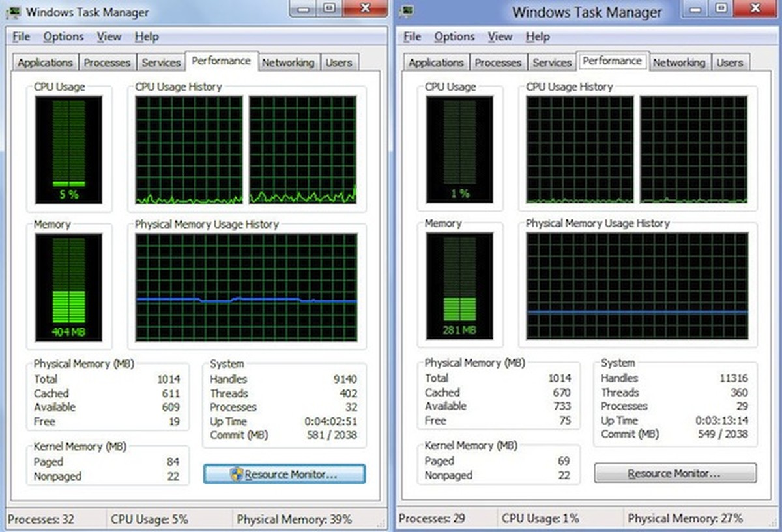Open View menu in right Task Manager
The image size is (782, 532).
(500, 36)
